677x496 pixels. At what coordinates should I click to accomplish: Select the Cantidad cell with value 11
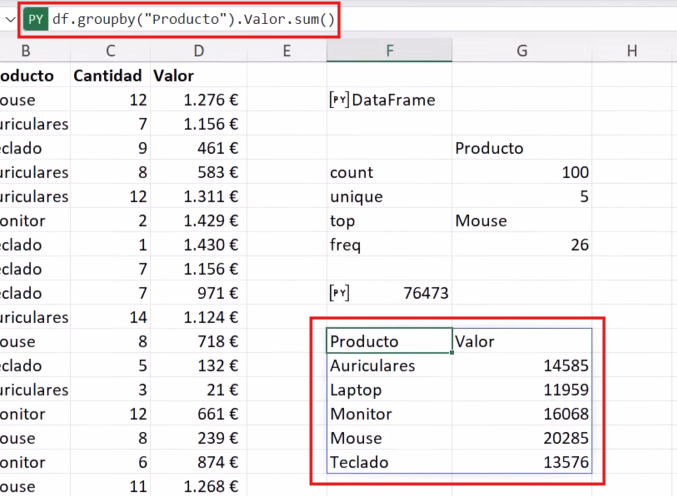(111, 487)
